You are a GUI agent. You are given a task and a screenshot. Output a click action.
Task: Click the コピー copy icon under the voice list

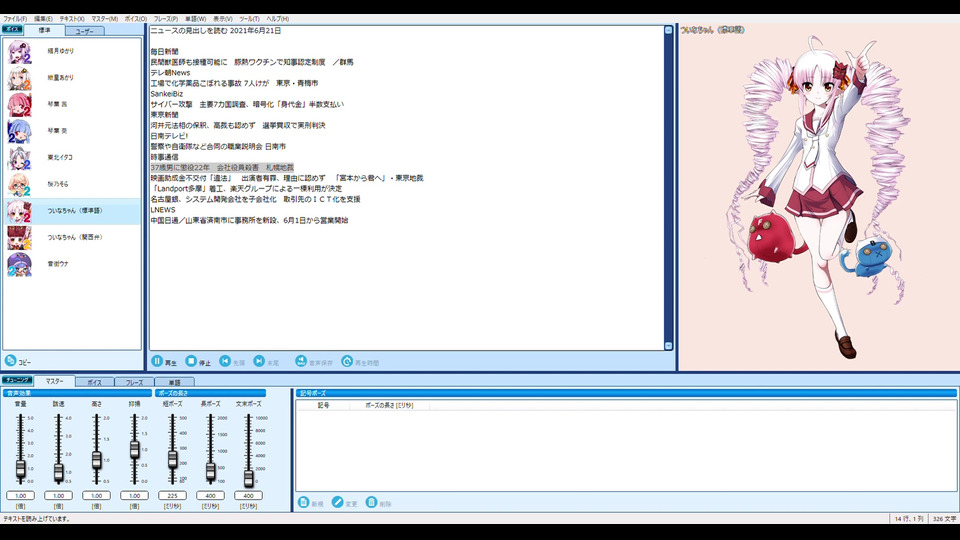(10, 361)
